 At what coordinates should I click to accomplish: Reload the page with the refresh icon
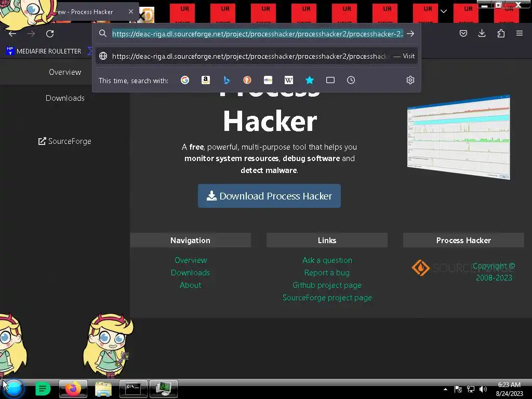click(50, 34)
